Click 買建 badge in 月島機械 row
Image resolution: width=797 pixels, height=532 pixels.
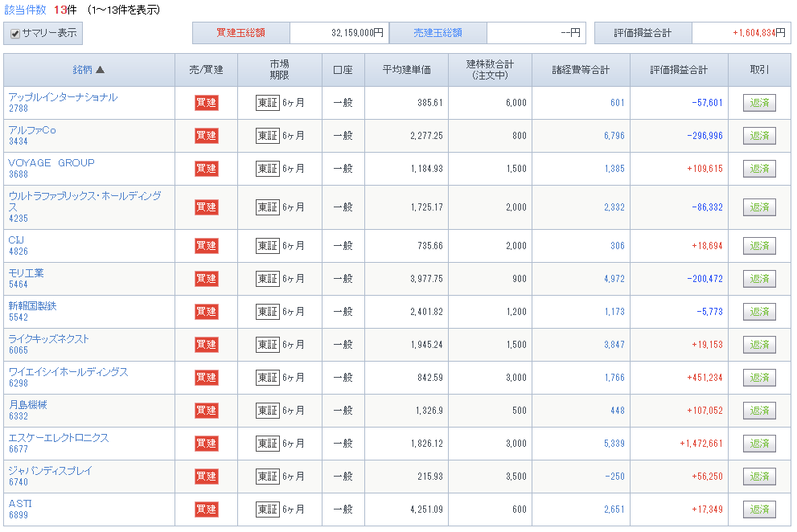point(207,411)
